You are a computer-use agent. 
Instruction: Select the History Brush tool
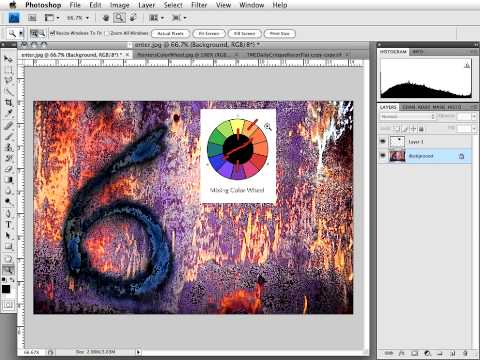pyautogui.click(x=8, y=158)
